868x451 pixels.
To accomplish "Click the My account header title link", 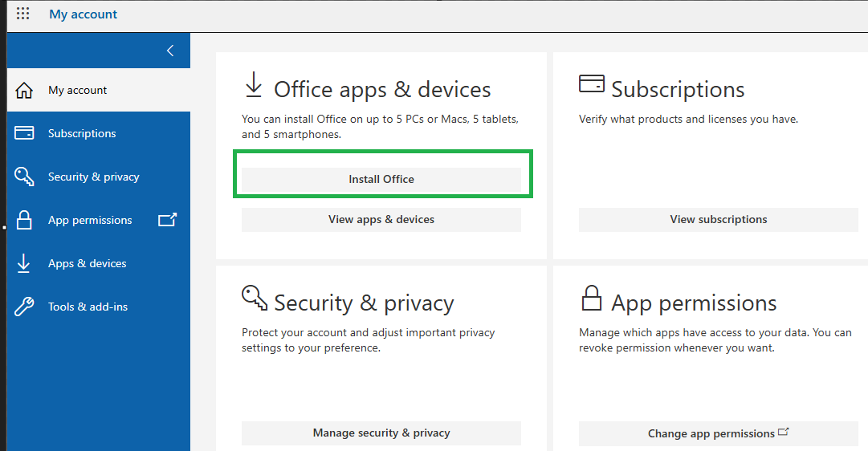I will [83, 14].
